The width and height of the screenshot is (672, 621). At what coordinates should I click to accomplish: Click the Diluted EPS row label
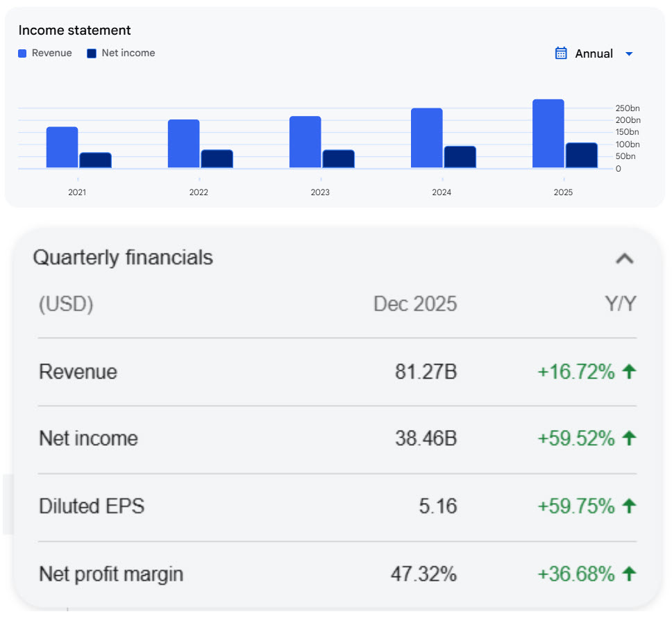click(x=92, y=506)
